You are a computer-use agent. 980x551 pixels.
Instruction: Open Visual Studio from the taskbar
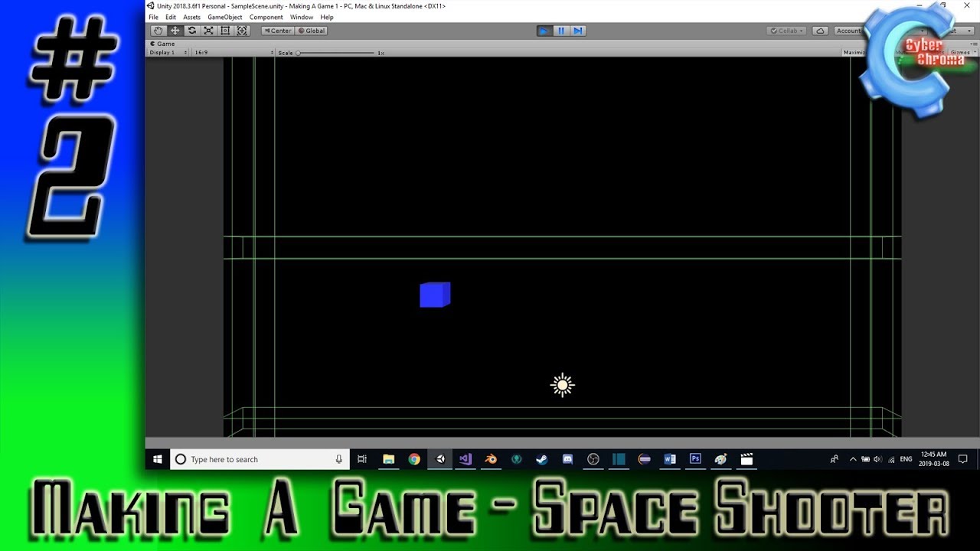pos(465,459)
